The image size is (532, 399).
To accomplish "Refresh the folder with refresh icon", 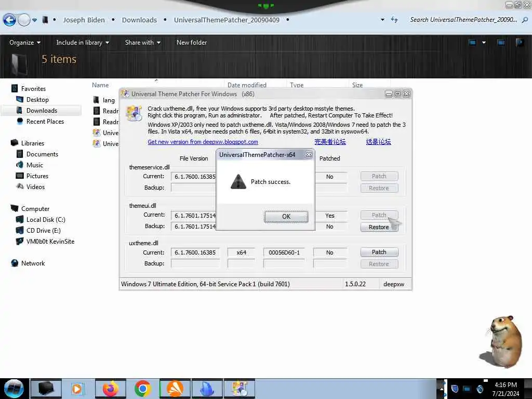I will (x=394, y=20).
